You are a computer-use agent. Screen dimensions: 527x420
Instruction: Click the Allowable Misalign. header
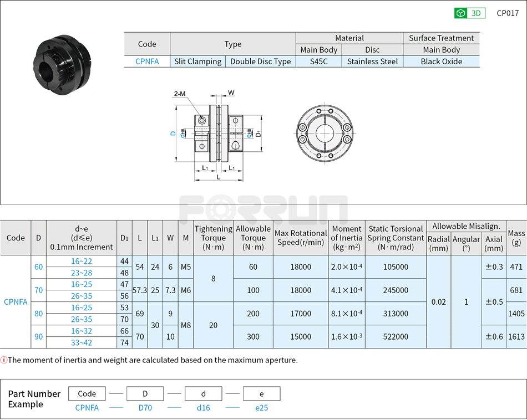[466, 226]
